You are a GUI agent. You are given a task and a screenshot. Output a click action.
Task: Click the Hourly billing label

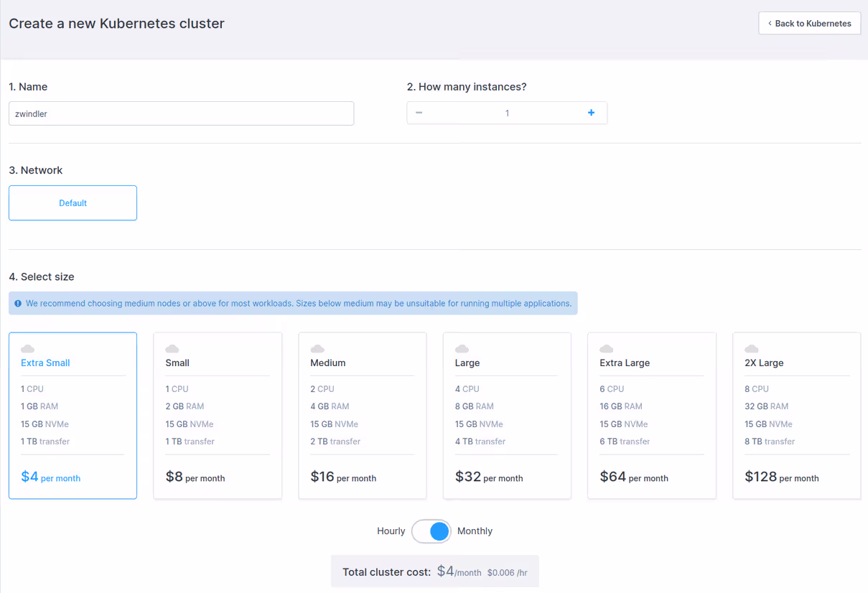[x=391, y=531]
